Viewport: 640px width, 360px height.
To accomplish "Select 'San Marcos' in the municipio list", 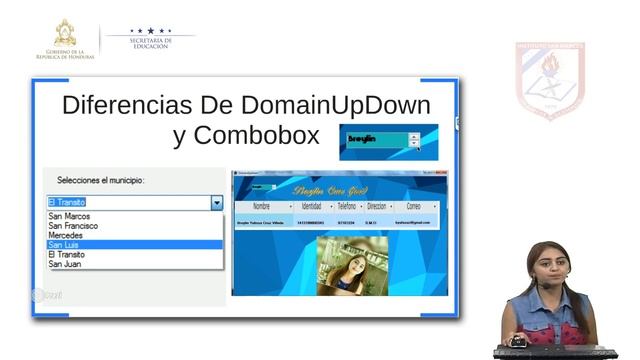I will (x=69, y=216).
